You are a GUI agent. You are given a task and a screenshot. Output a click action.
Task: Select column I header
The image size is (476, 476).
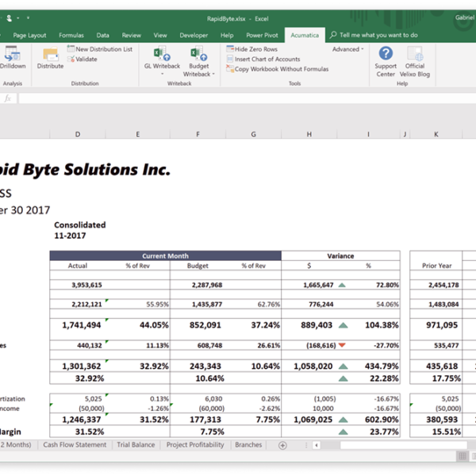click(x=368, y=134)
